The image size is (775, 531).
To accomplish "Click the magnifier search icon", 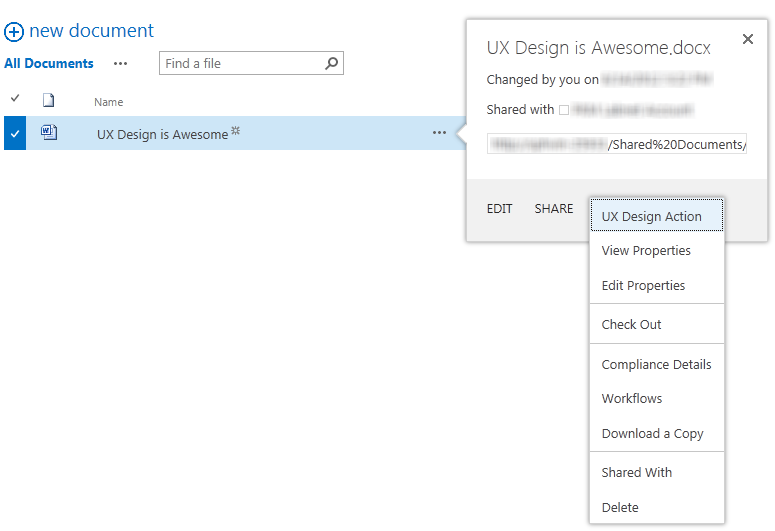I will click(332, 63).
